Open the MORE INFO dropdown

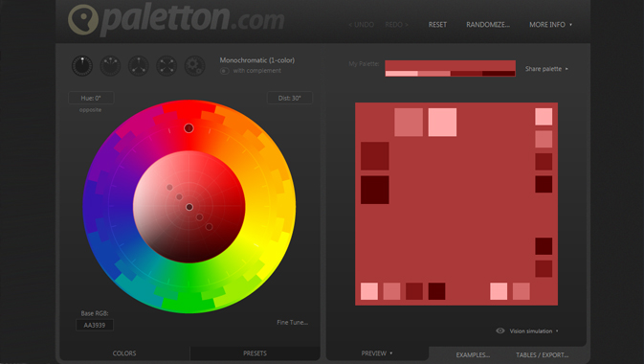pos(550,25)
